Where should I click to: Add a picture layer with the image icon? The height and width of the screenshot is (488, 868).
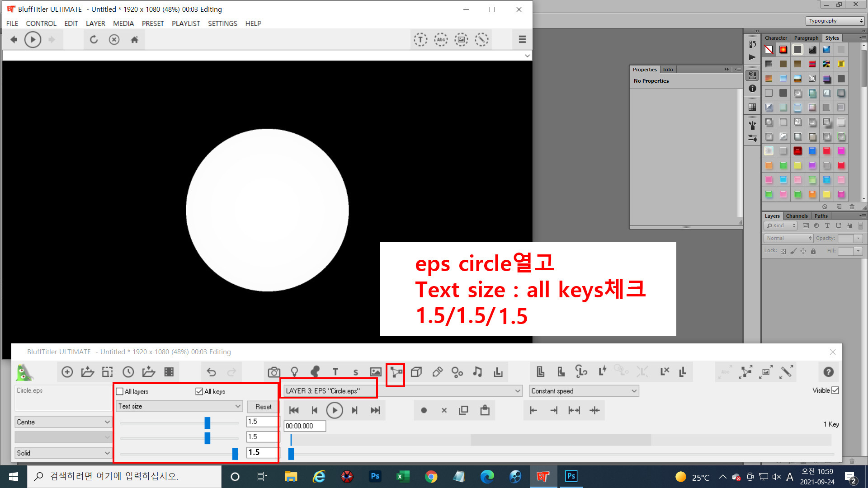[376, 372]
